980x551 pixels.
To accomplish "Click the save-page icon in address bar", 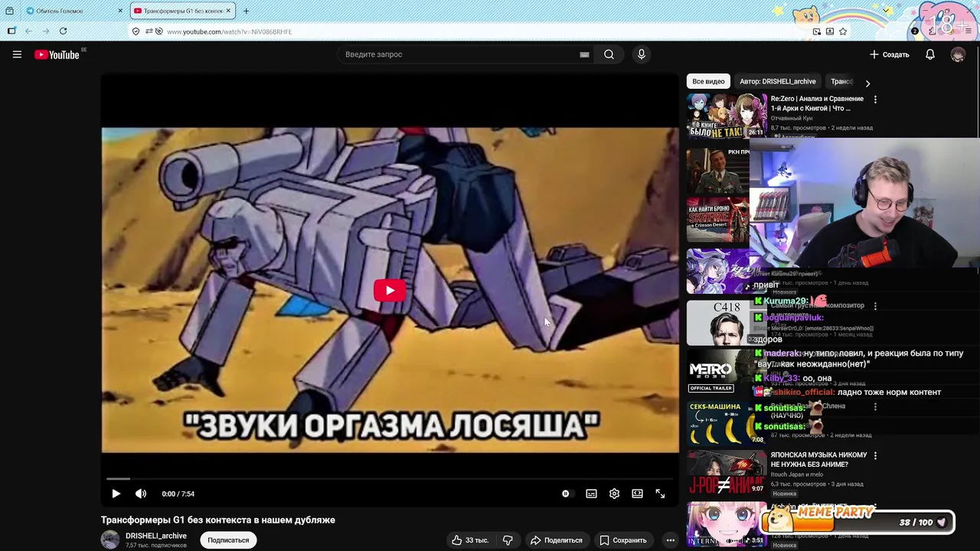I will click(830, 31).
